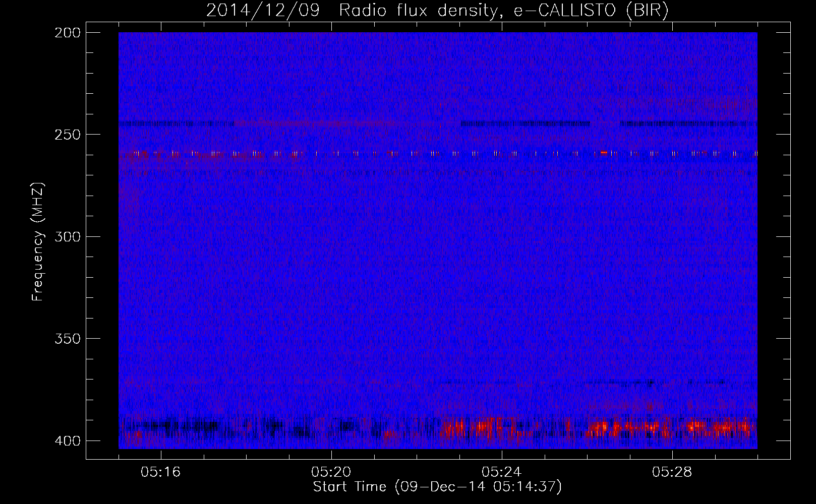The image size is (816, 504).
Task: Click the 'Frequency (MHZ)' axis label
Action: [x=38, y=241]
